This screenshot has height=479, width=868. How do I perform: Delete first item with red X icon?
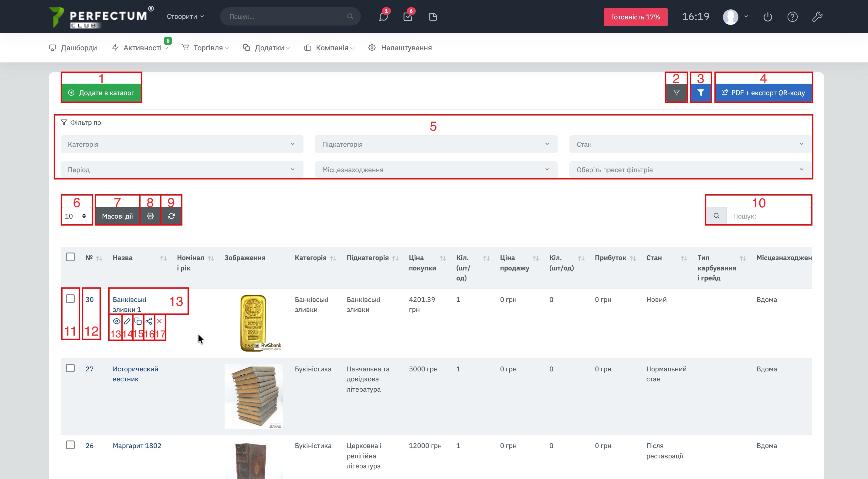(159, 321)
